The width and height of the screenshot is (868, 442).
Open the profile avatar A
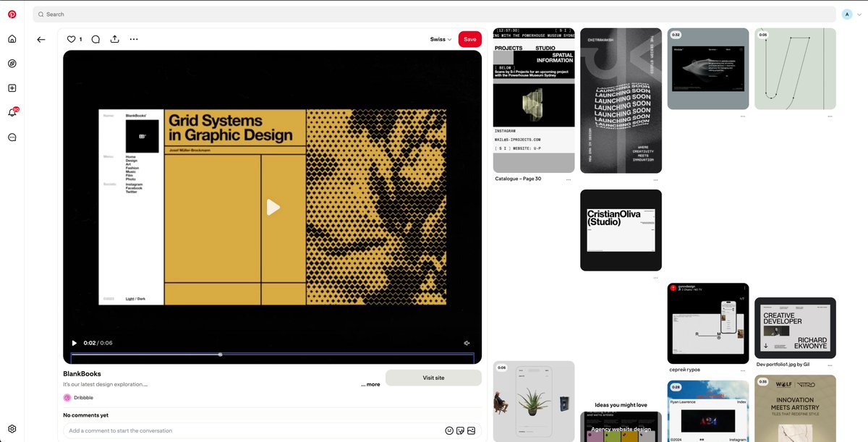pyautogui.click(x=847, y=14)
